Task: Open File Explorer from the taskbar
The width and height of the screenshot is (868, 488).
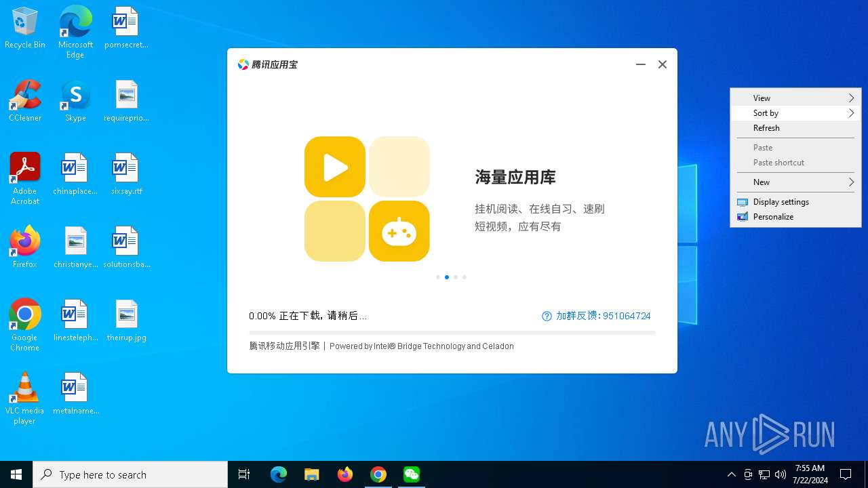Action: [312, 474]
